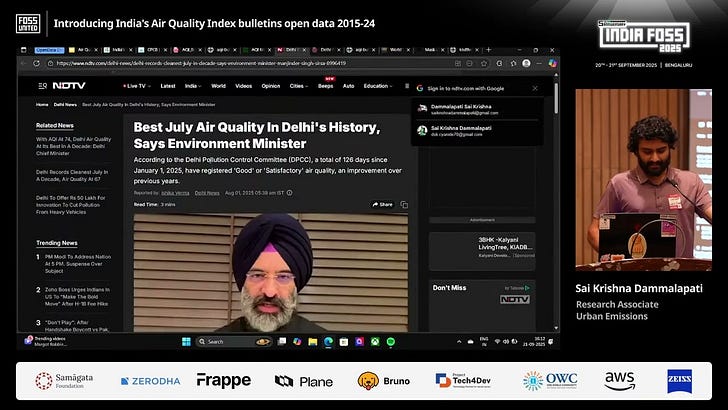Viewport: 728px width, 410px height.
Task: Launch Xbox app from the taskbar
Action: pos(375,342)
